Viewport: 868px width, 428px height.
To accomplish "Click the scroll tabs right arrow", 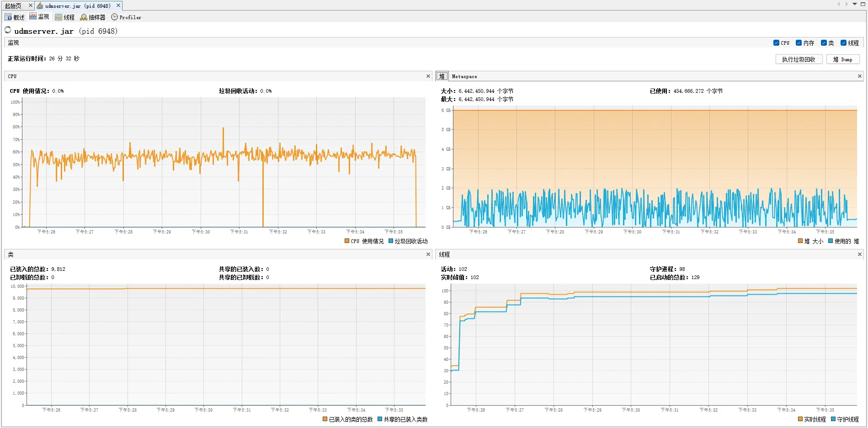I will (x=847, y=4).
